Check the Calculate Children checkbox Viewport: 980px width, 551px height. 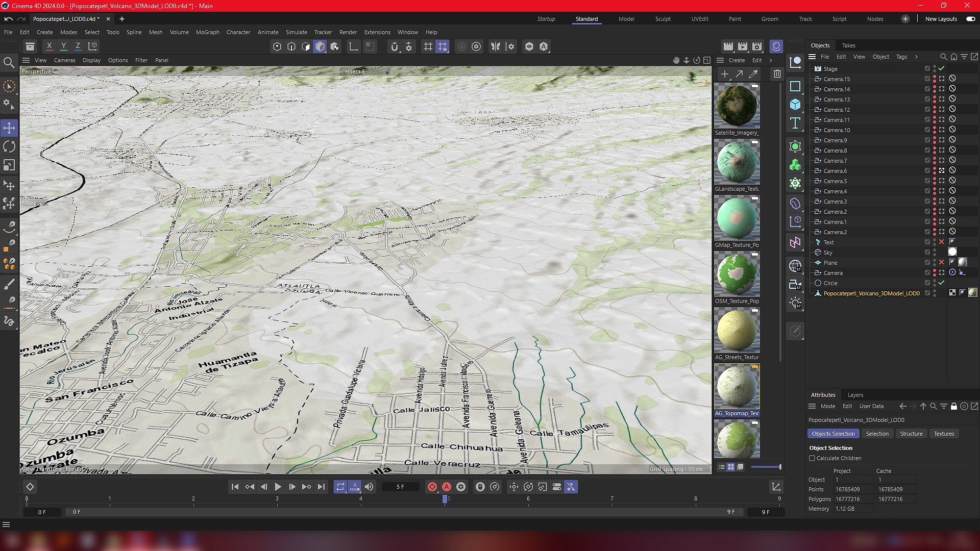(x=812, y=458)
